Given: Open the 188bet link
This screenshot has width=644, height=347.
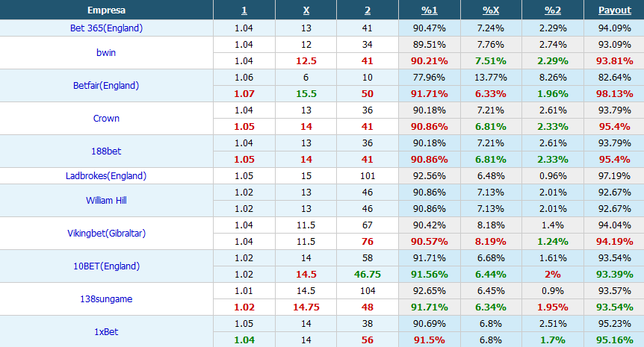Looking at the screenshot, I should 106,151.
